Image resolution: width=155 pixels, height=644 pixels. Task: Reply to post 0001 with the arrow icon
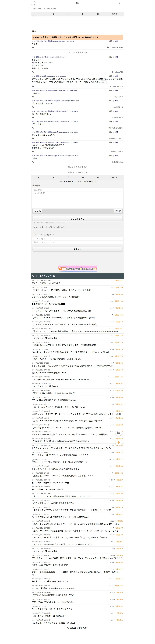point(33,47)
